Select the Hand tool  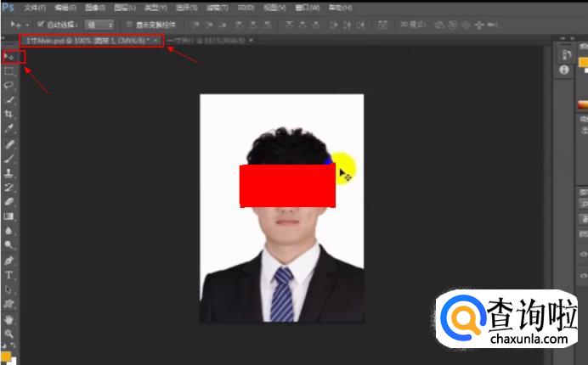[9, 319]
